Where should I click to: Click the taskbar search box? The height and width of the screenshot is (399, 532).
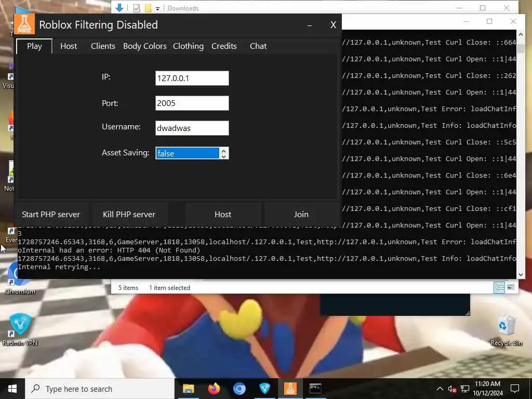pos(100,389)
